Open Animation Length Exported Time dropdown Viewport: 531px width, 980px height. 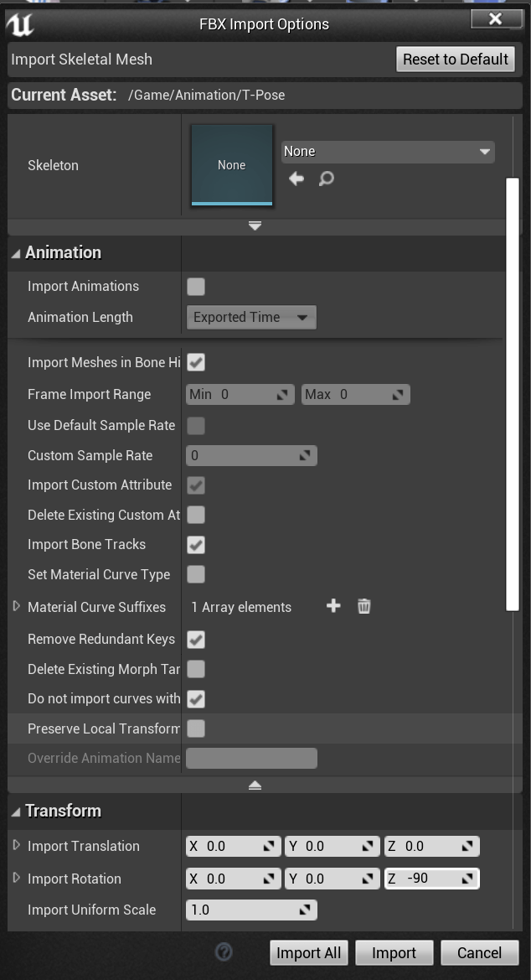coord(251,317)
